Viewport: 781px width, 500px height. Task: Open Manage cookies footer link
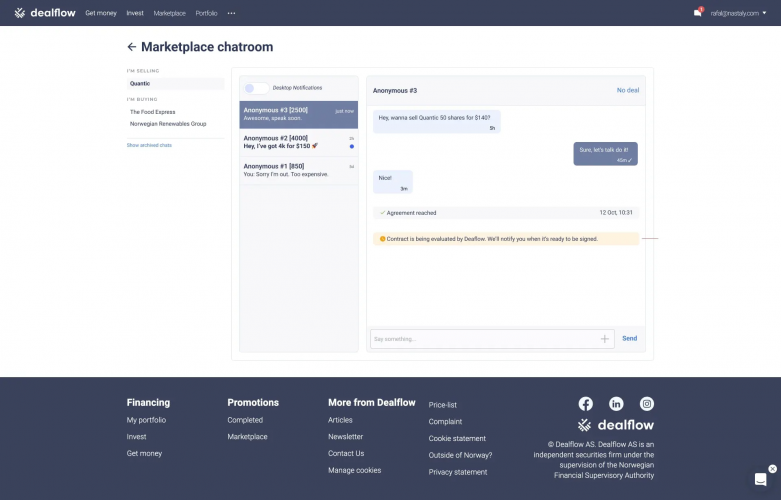[354, 470]
